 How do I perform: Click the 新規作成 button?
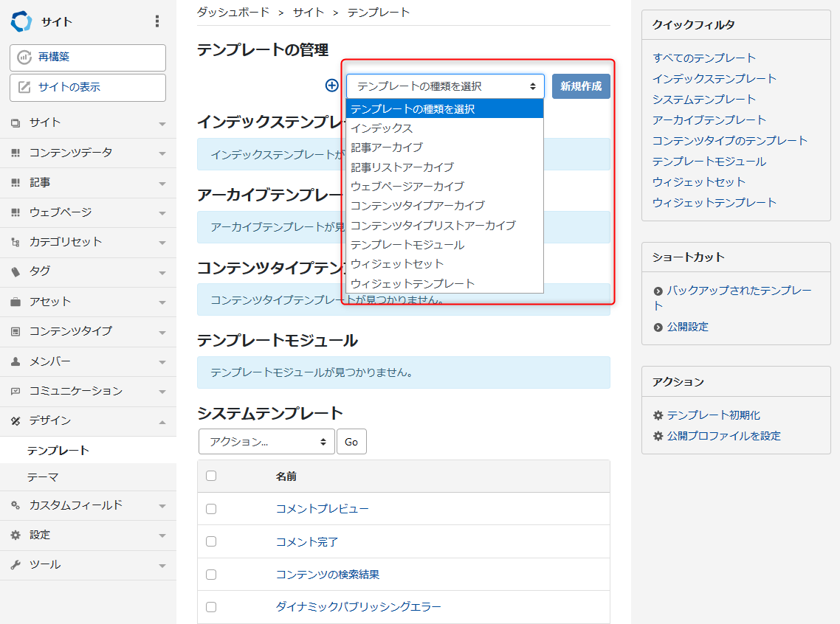tap(581, 86)
